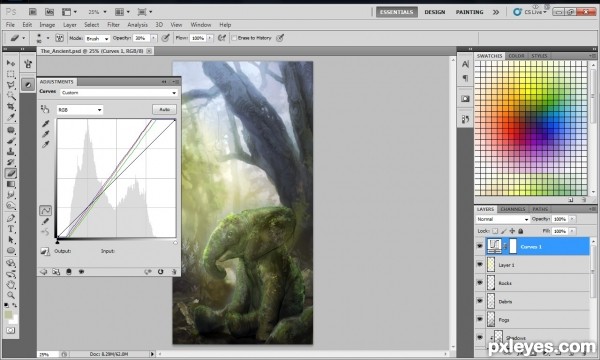The image size is (600, 360).
Task: Launch Bridge from the application bar
Action: 33,12
